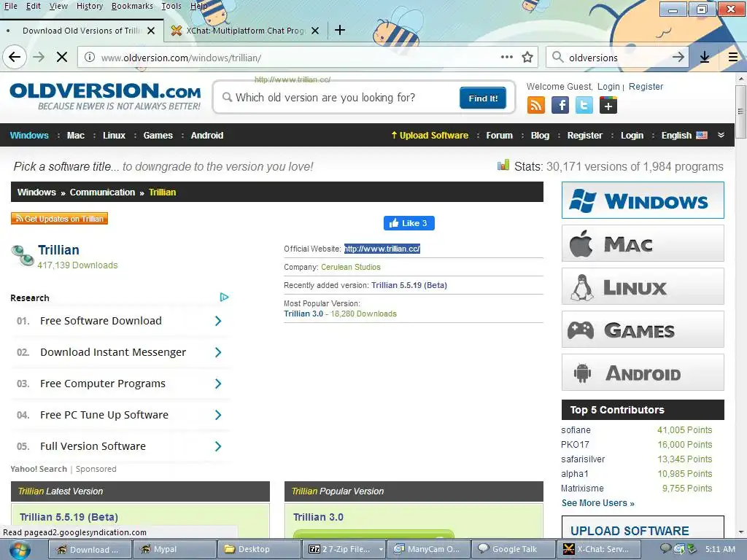This screenshot has width=747, height=560.
Task: Open the Bookmarks menu
Action: coord(133,6)
